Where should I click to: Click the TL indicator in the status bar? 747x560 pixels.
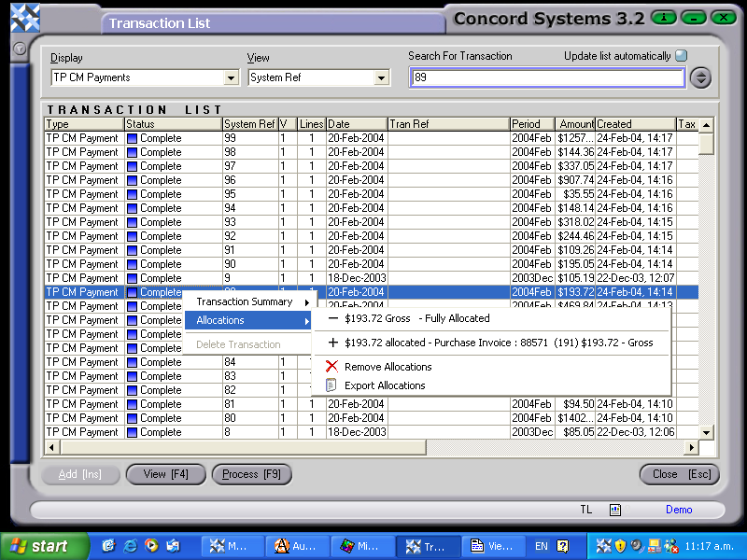tap(585, 510)
